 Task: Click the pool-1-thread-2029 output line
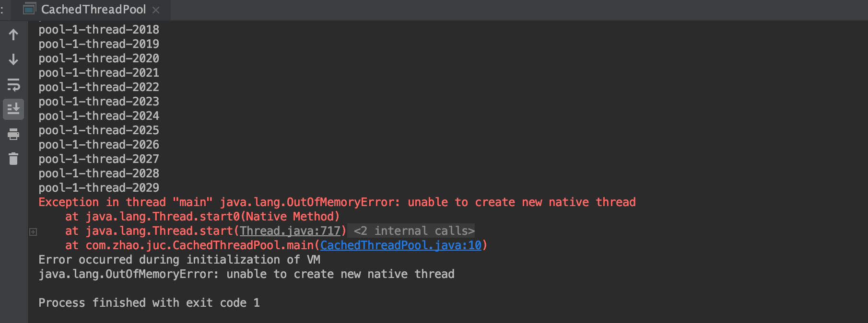pyautogui.click(x=99, y=188)
